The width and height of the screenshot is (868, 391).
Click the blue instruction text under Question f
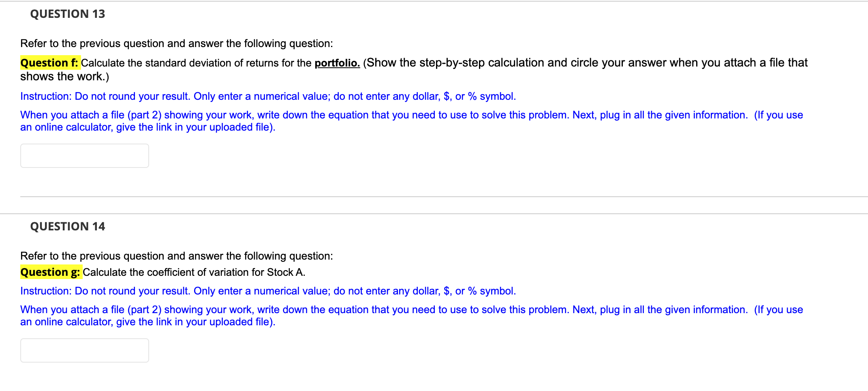(x=267, y=96)
